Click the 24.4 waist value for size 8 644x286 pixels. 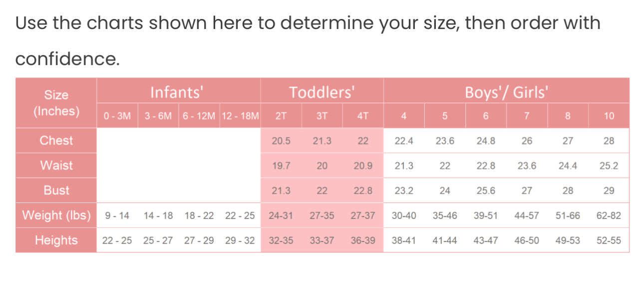(568, 166)
